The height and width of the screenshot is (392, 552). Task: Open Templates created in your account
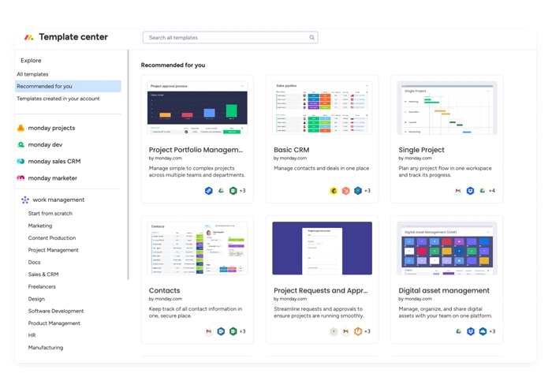point(58,99)
